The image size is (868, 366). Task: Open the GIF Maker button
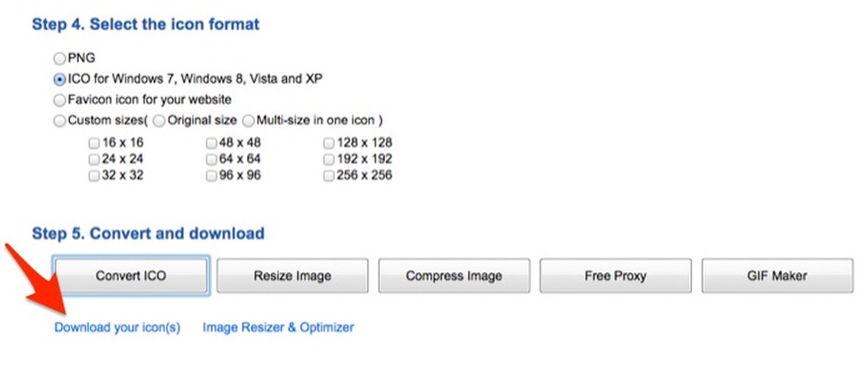click(x=777, y=275)
